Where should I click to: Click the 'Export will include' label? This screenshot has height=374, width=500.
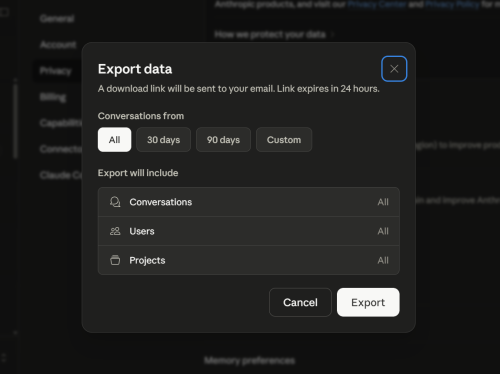click(x=138, y=173)
